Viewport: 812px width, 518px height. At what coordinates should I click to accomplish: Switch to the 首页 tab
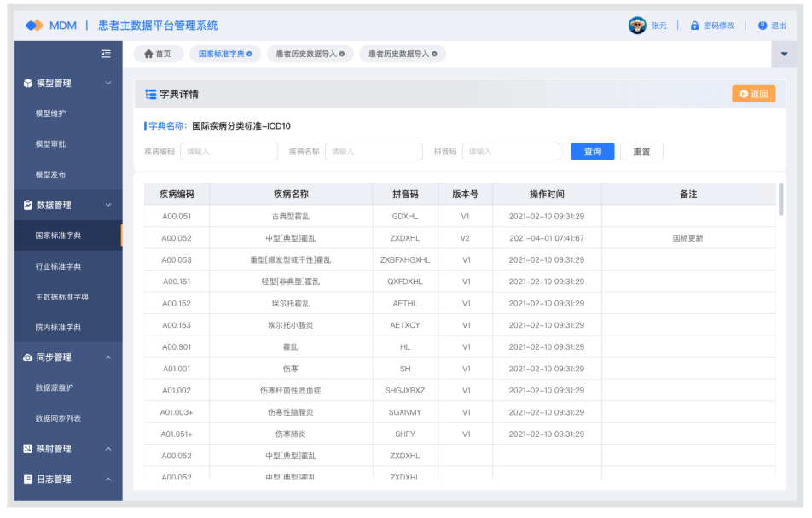pyautogui.click(x=159, y=54)
